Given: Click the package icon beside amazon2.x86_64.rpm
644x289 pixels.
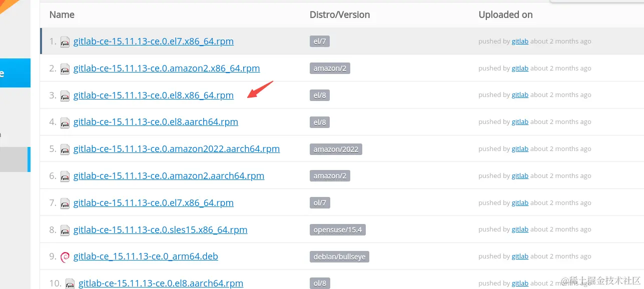Looking at the screenshot, I should [x=65, y=69].
